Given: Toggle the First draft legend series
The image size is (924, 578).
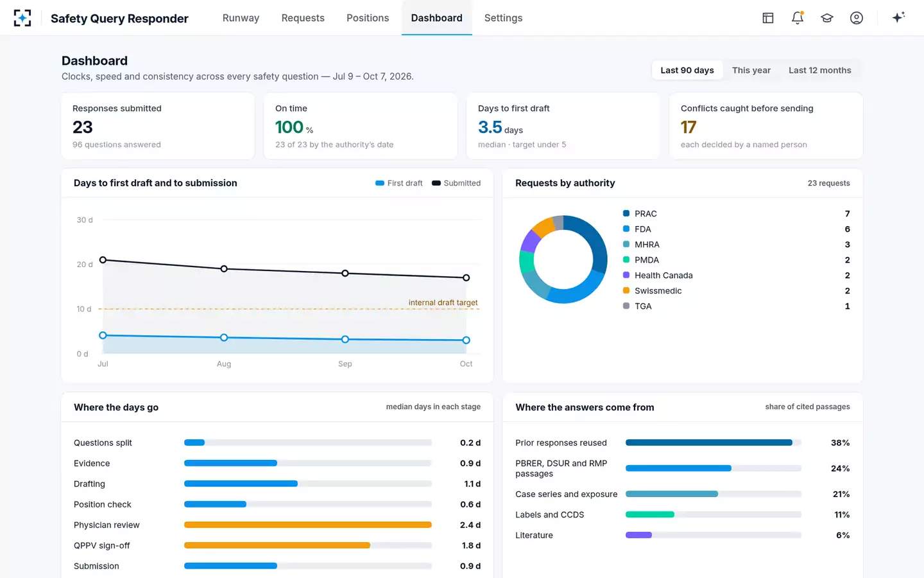Looking at the screenshot, I should click(399, 183).
